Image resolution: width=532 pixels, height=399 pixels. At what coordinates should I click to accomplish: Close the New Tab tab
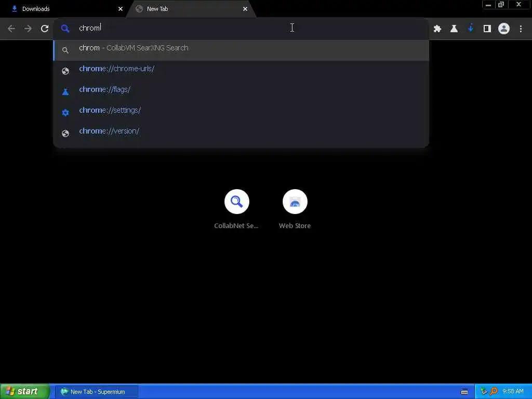point(245,9)
